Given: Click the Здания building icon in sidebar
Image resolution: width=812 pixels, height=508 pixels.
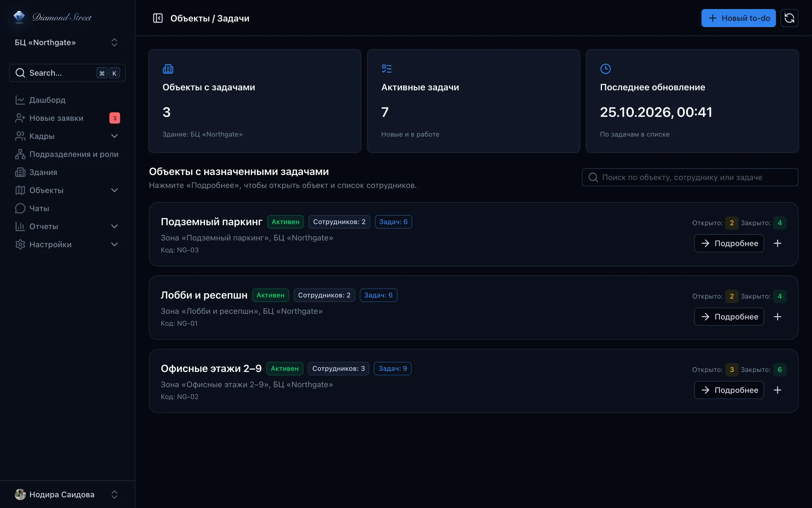Looking at the screenshot, I should 20,172.
